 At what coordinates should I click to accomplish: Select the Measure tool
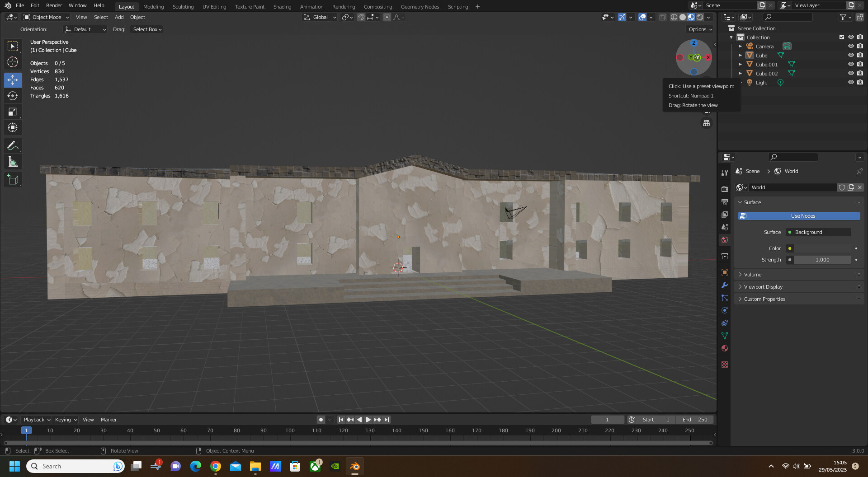pyautogui.click(x=13, y=162)
